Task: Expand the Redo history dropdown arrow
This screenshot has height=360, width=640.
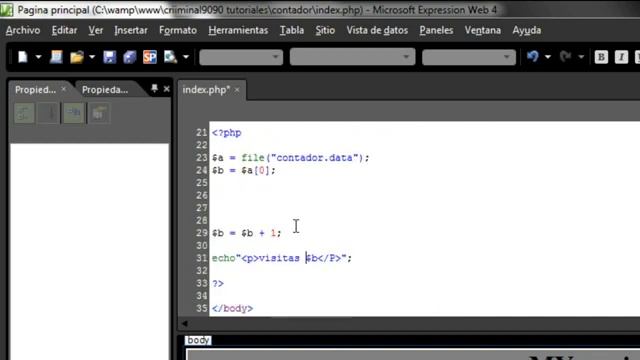Action: coord(581,57)
